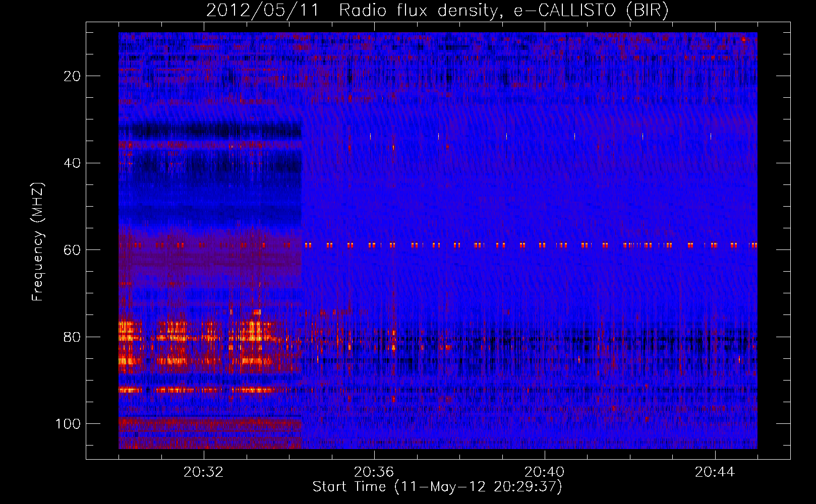Screen dimensions: 816x504
Task: Click the frequency tick label 100
Action: click(x=68, y=424)
